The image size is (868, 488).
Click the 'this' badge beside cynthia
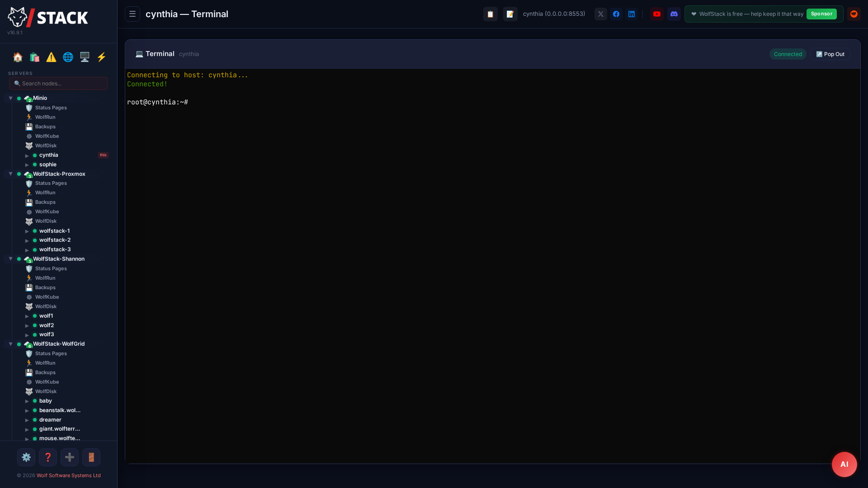(x=103, y=155)
